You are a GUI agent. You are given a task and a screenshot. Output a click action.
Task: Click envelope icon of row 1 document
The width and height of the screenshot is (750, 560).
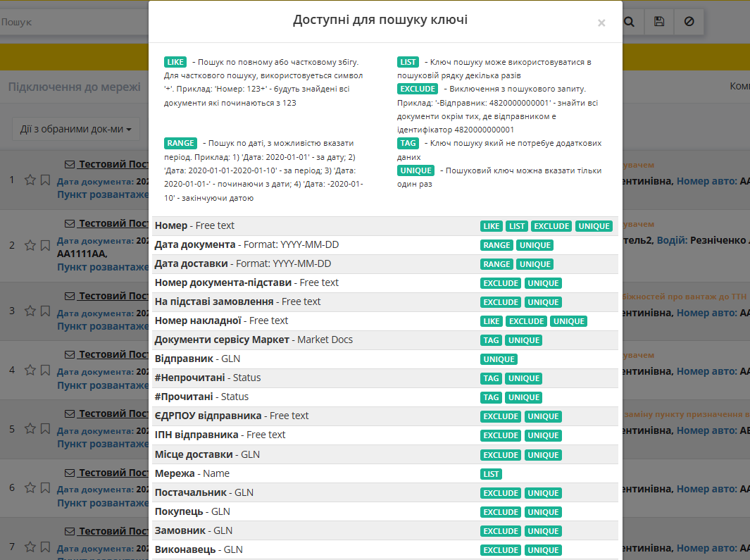[x=69, y=164]
